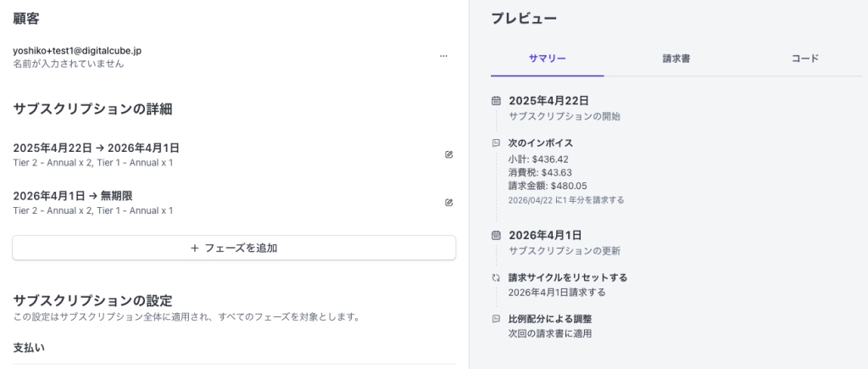Viewport: 868px width, 369px height.
Task: Edit the phase ending 2026年4月1日
Action: [x=449, y=154]
